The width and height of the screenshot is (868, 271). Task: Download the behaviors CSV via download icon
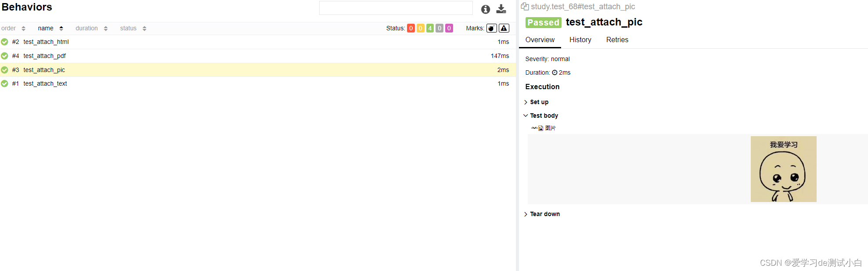click(501, 9)
